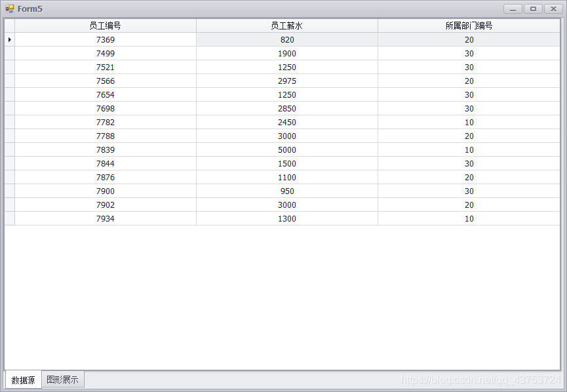
Task: Click department 10 in row 7782
Action: pyautogui.click(x=469, y=122)
